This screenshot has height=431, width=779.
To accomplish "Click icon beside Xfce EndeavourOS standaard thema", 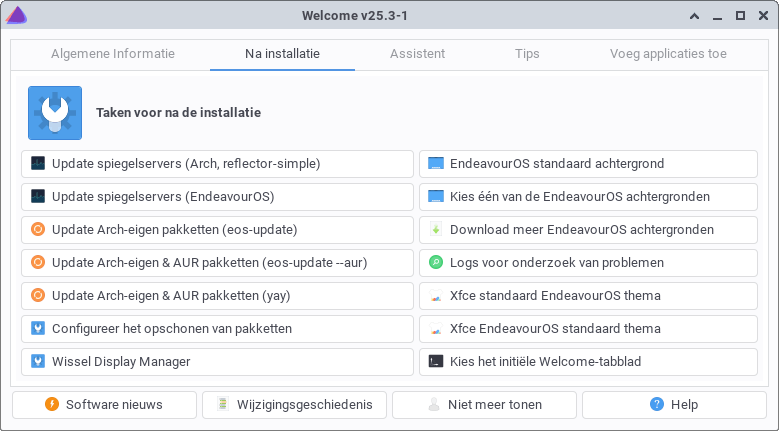I will point(436,329).
